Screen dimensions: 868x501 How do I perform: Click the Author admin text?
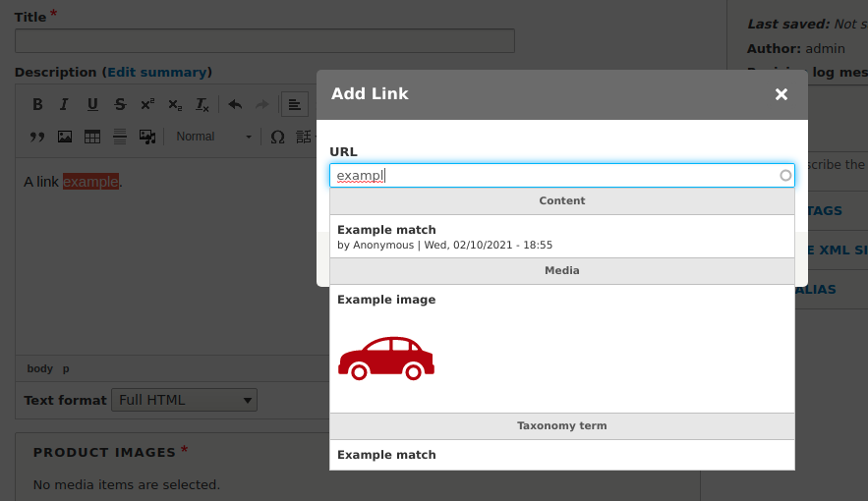(796, 49)
